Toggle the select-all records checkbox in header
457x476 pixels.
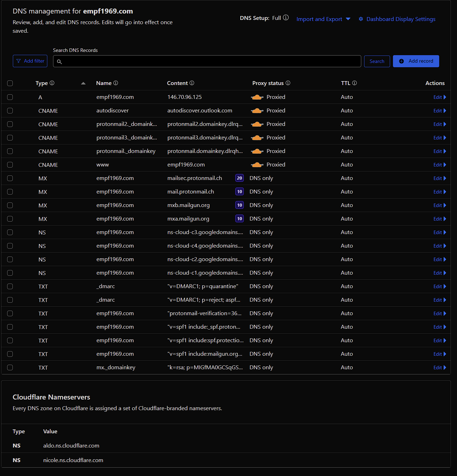10,83
